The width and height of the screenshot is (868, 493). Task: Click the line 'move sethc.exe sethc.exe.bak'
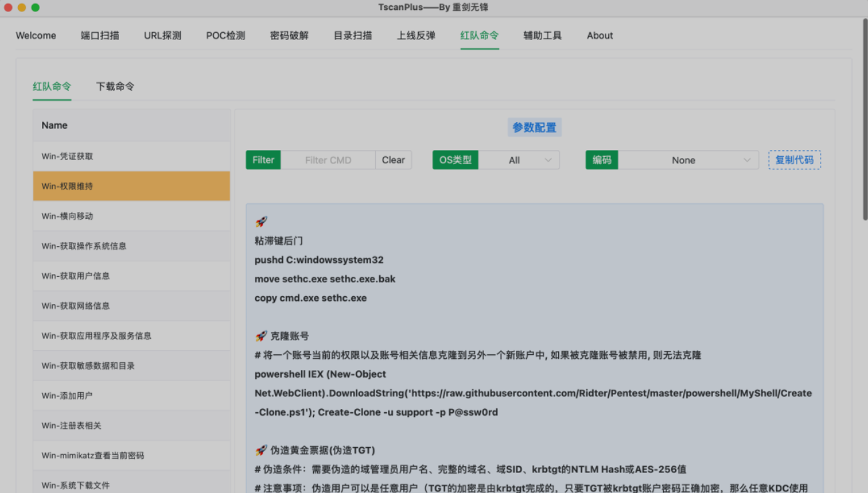point(324,279)
